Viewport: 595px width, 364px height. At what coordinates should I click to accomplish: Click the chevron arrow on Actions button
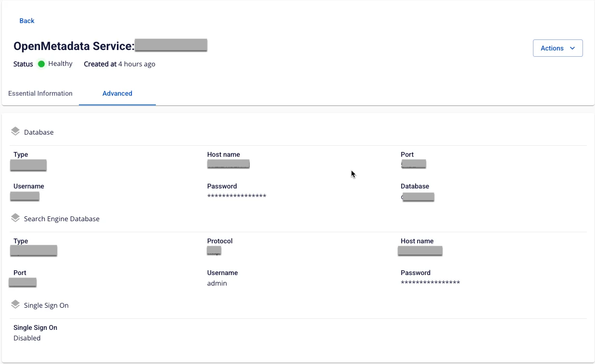click(x=572, y=48)
